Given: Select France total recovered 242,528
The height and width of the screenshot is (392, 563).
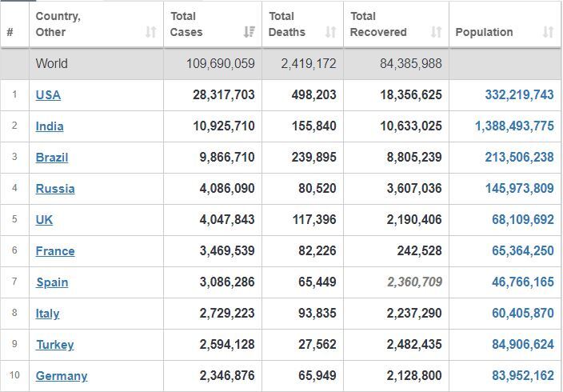Looking at the screenshot, I should point(419,250).
